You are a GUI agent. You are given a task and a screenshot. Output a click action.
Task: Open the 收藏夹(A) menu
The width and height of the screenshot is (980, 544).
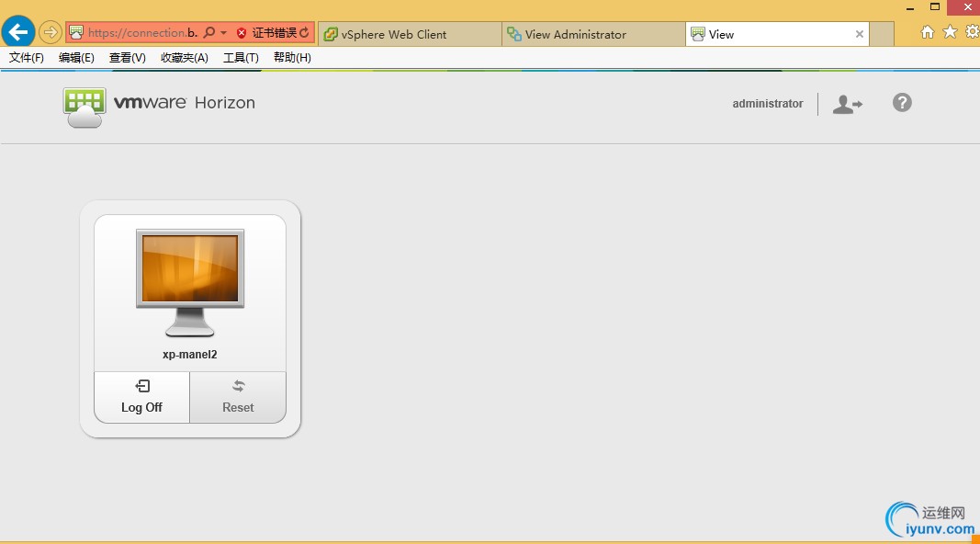185,58
